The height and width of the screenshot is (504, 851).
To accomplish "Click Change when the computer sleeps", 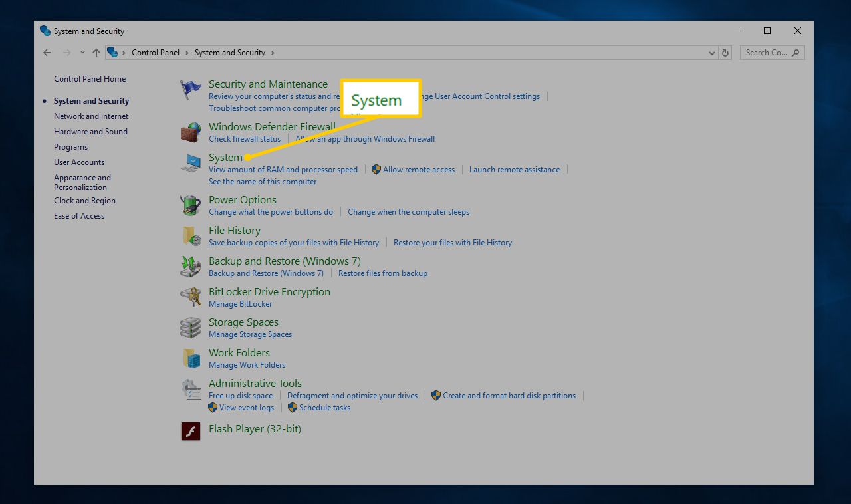I will coord(408,212).
